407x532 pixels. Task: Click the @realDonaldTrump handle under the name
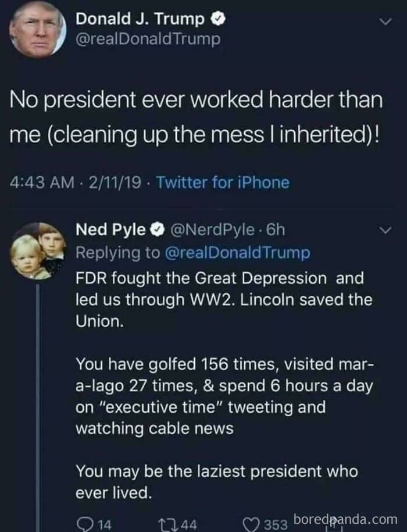pyautogui.click(x=148, y=40)
